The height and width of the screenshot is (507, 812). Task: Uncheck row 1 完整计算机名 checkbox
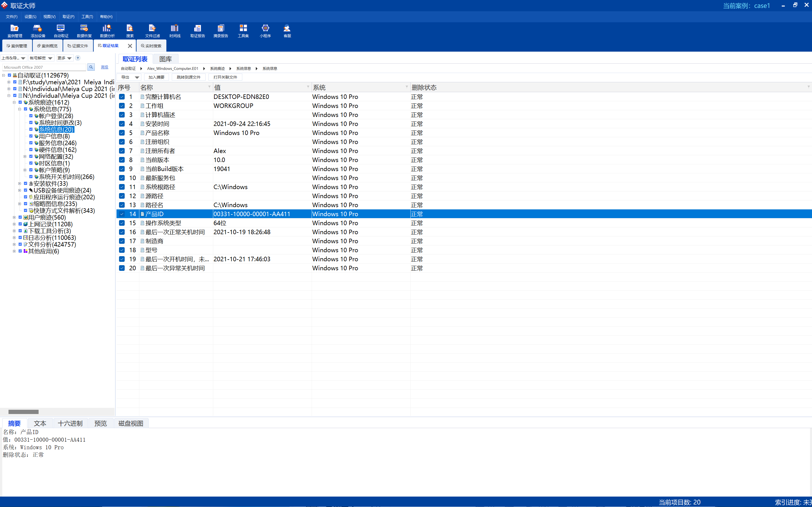tap(122, 97)
